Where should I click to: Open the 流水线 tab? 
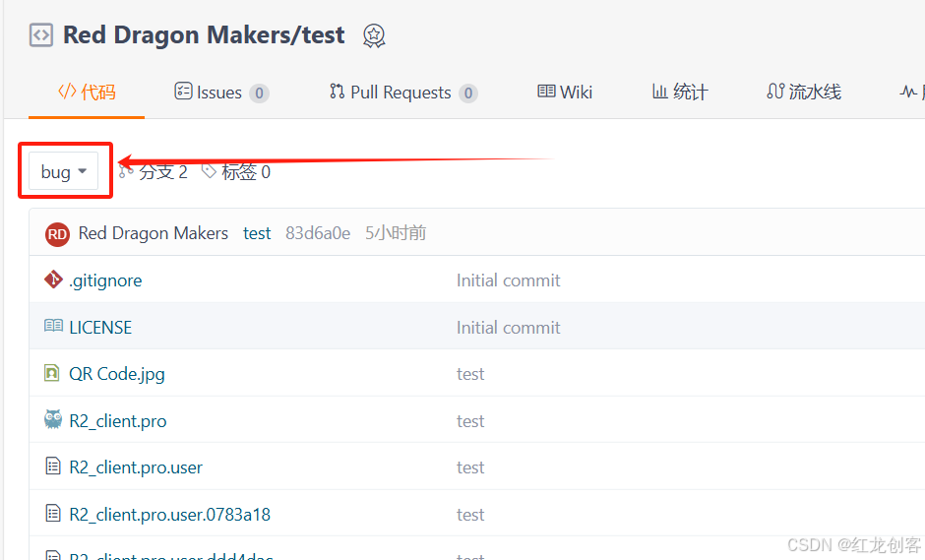(804, 93)
